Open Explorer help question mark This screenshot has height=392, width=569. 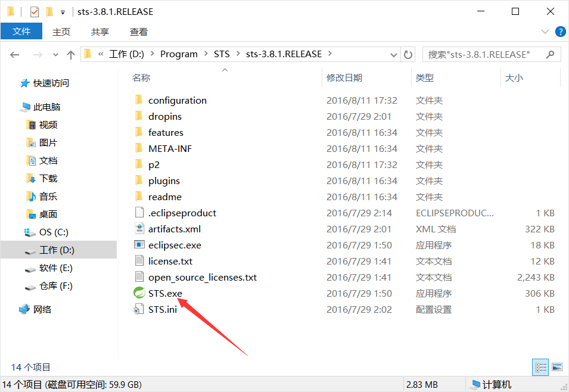pos(560,32)
